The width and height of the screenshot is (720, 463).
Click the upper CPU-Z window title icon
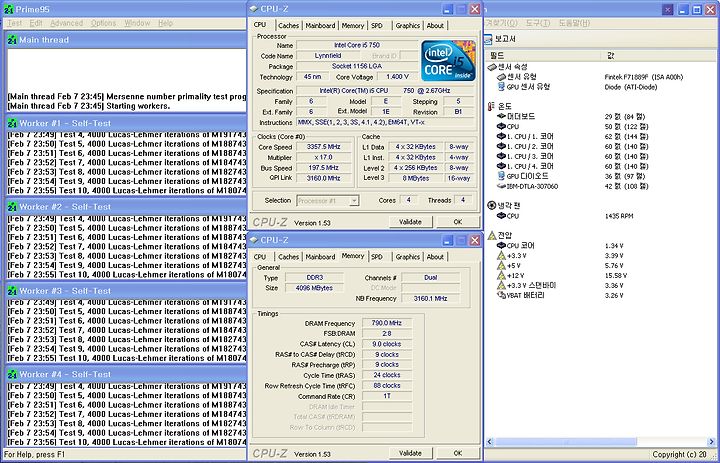(x=254, y=9)
